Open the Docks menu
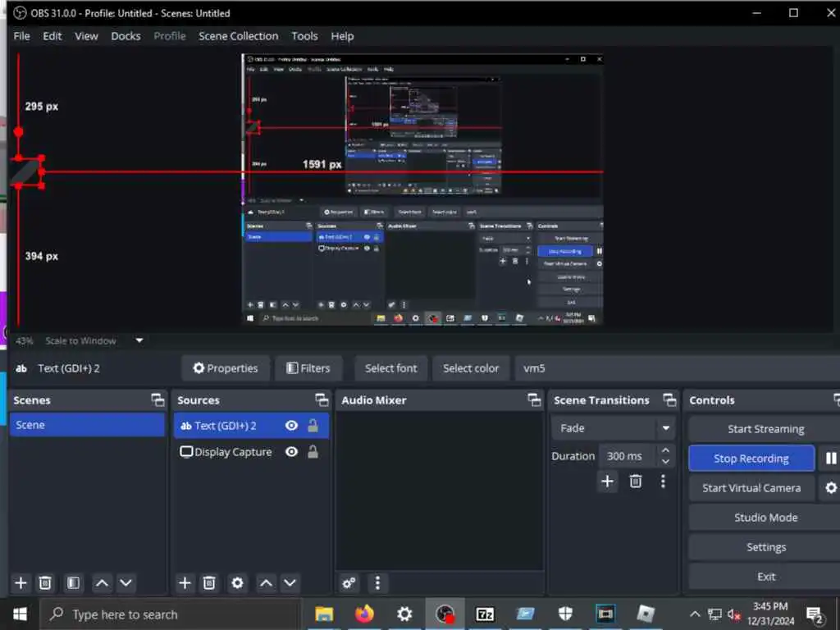 pos(126,36)
